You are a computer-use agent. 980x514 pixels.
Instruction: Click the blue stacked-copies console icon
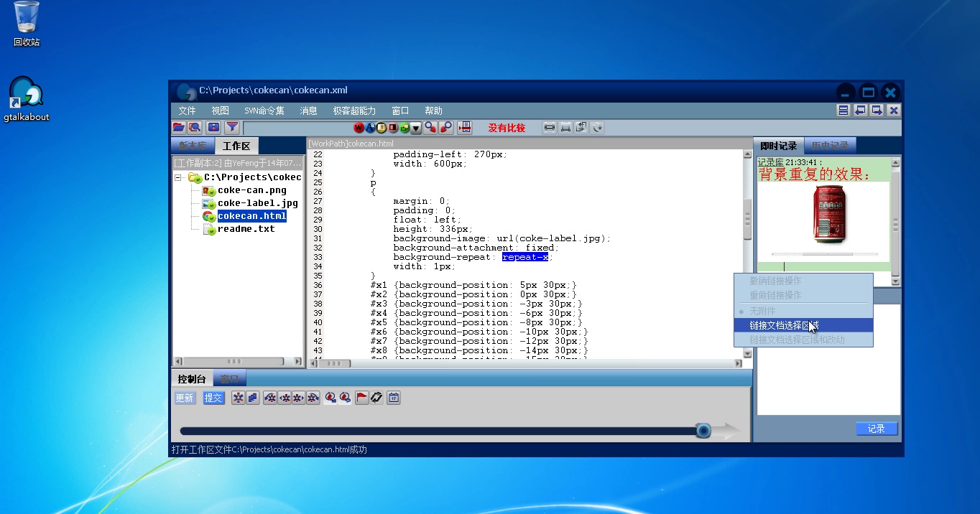click(253, 398)
